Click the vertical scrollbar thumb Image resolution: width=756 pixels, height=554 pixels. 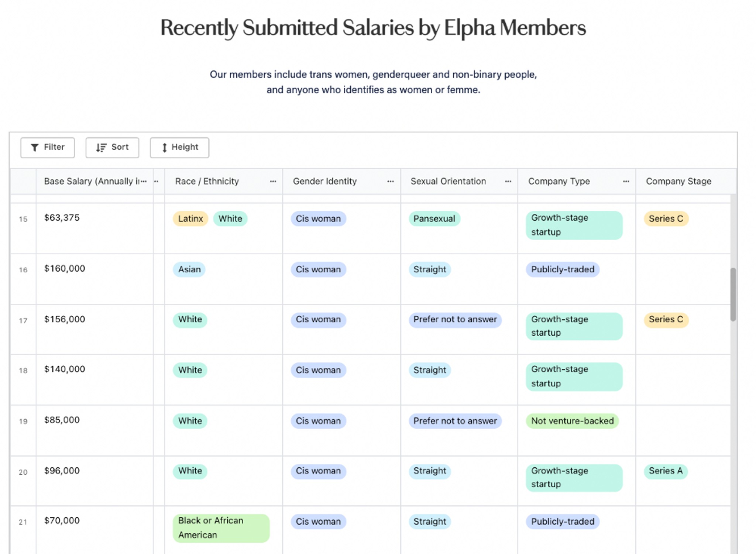733,295
